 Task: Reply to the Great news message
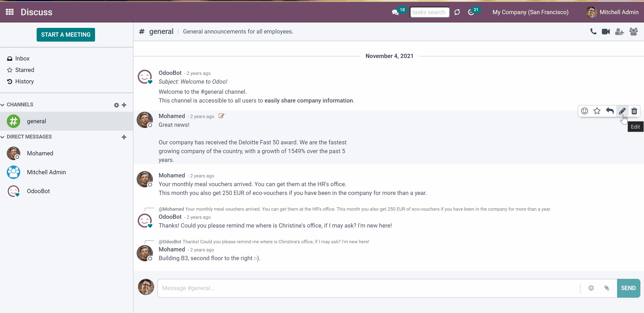(x=610, y=111)
